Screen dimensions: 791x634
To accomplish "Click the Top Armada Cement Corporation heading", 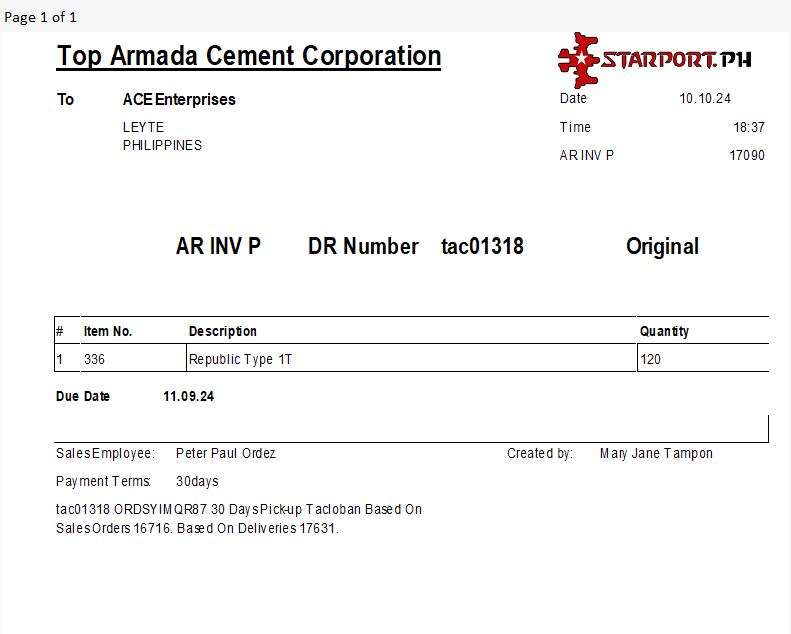I will 249,56.
